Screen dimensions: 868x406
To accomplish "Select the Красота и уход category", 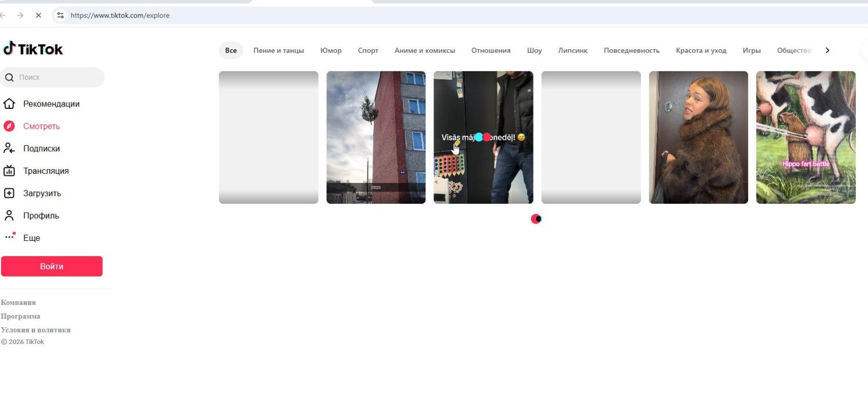I will point(701,50).
